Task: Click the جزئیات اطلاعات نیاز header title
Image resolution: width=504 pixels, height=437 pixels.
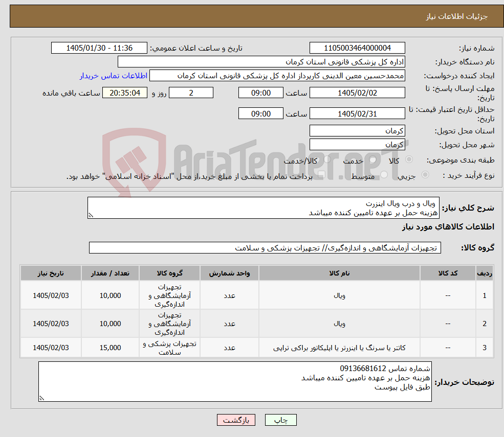Action: pos(457,16)
